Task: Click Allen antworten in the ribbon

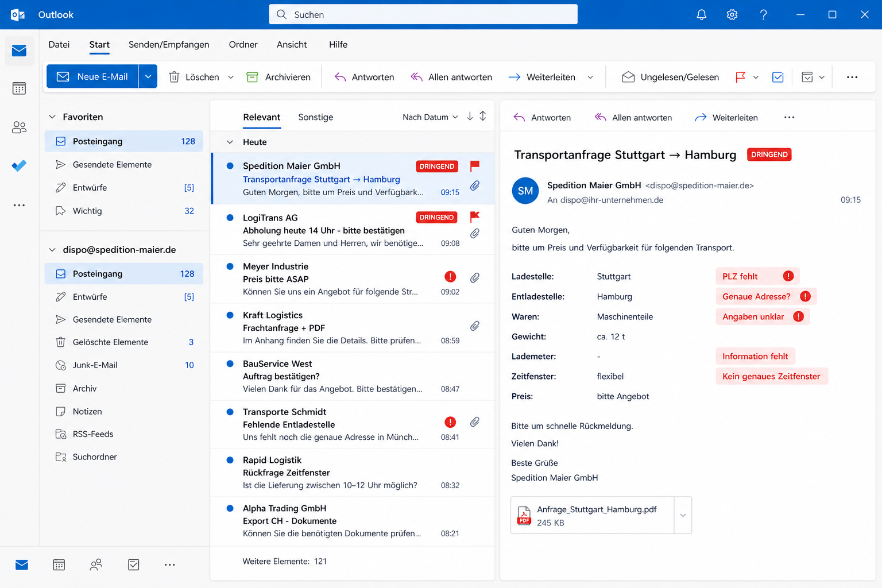Action: click(x=451, y=77)
